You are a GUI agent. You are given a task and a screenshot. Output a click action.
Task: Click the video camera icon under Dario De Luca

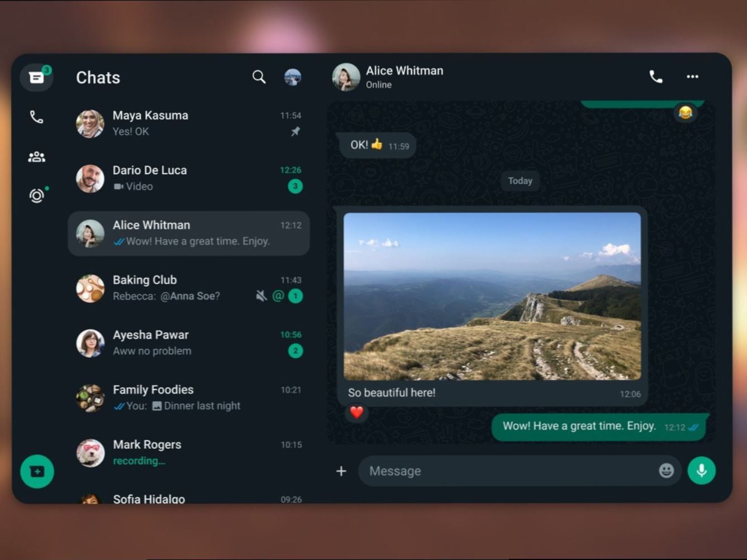click(x=118, y=186)
